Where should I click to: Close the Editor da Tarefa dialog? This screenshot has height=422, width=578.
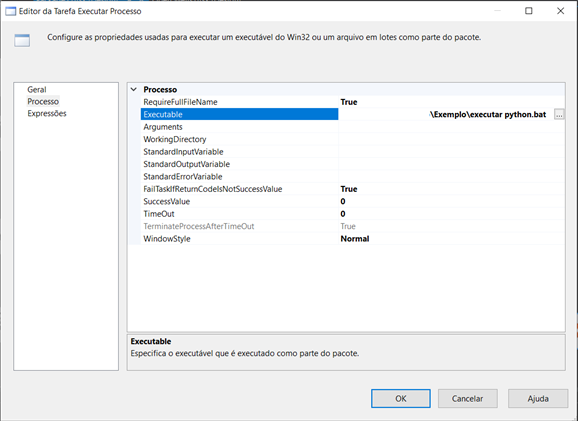point(560,11)
